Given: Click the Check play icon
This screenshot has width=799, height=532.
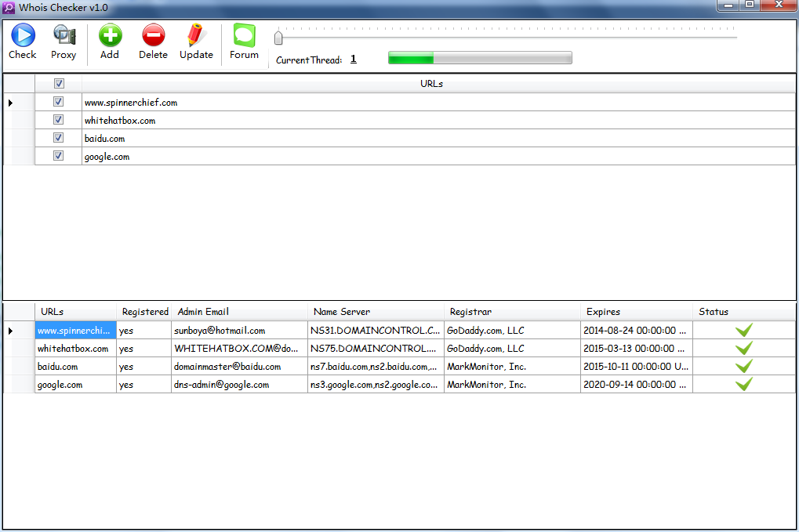Looking at the screenshot, I should tap(23, 36).
